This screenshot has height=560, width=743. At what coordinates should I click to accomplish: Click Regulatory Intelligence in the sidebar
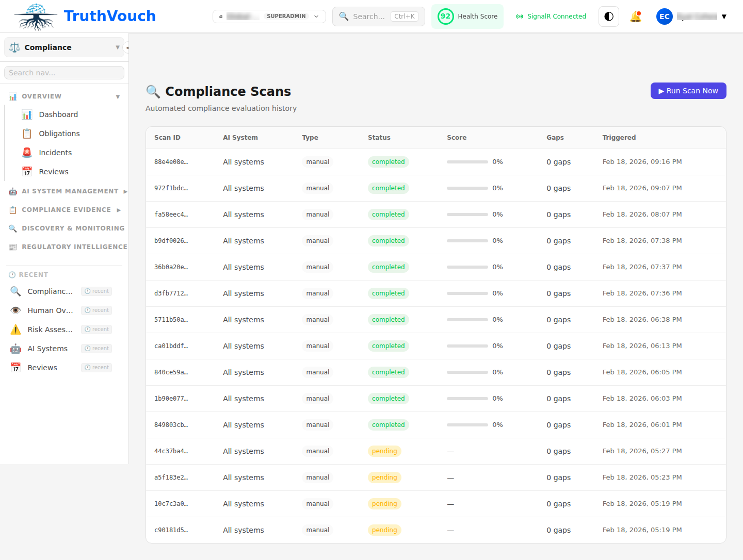pyautogui.click(x=75, y=246)
